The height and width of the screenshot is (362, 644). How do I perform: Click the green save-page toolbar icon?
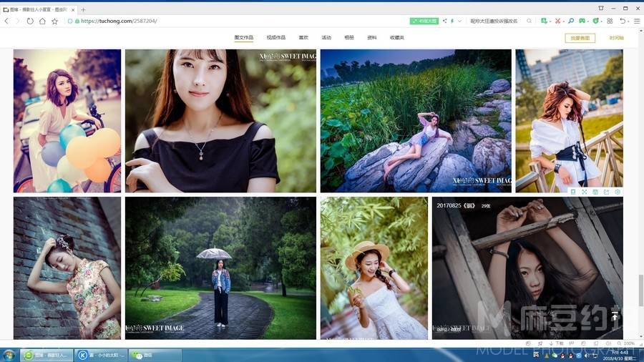[544, 21]
